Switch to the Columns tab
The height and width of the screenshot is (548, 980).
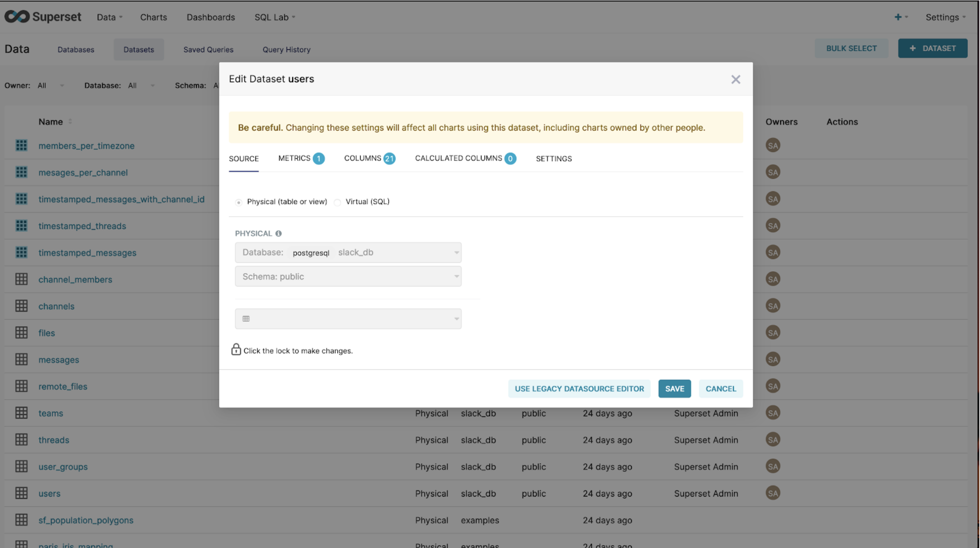(369, 158)
